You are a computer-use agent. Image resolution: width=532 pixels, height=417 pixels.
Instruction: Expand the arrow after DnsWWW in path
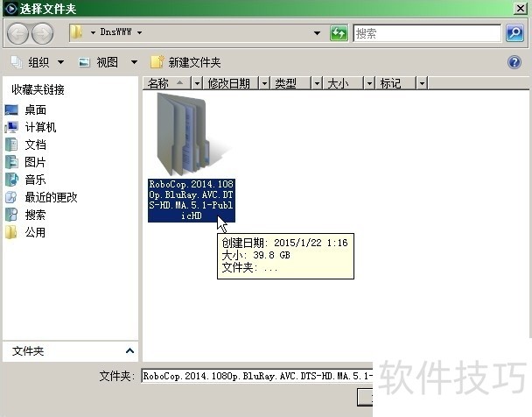pyautogui.click(x=139, y=32)
